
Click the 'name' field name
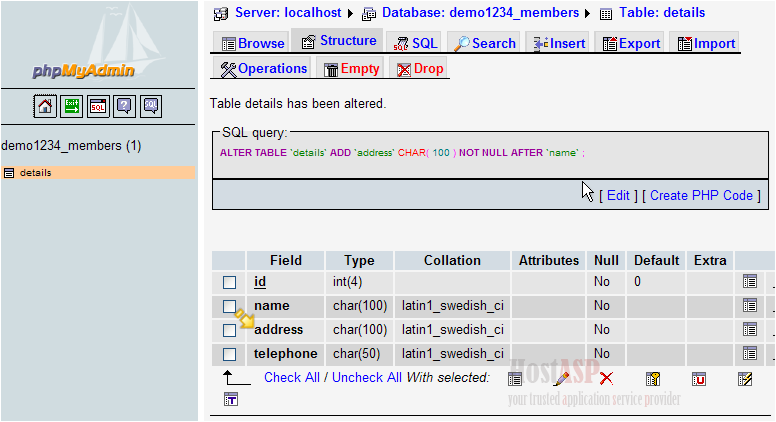(272, 306)
